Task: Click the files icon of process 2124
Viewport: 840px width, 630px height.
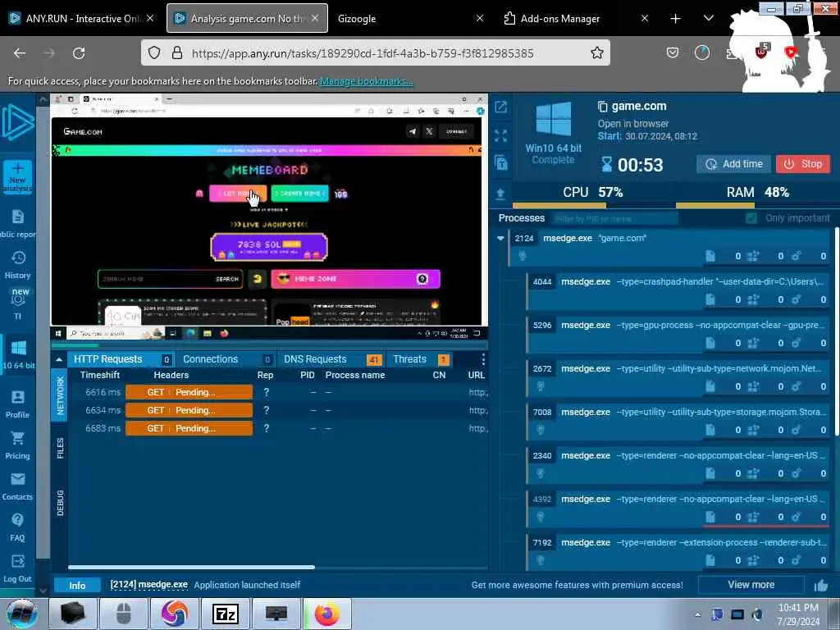Action: tap(710, 256)
